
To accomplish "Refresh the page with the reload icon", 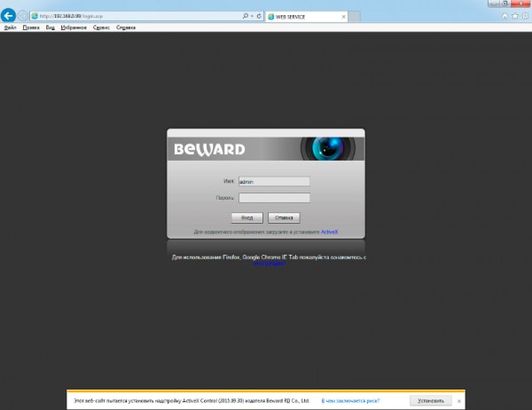I will [x=259, y=16].
